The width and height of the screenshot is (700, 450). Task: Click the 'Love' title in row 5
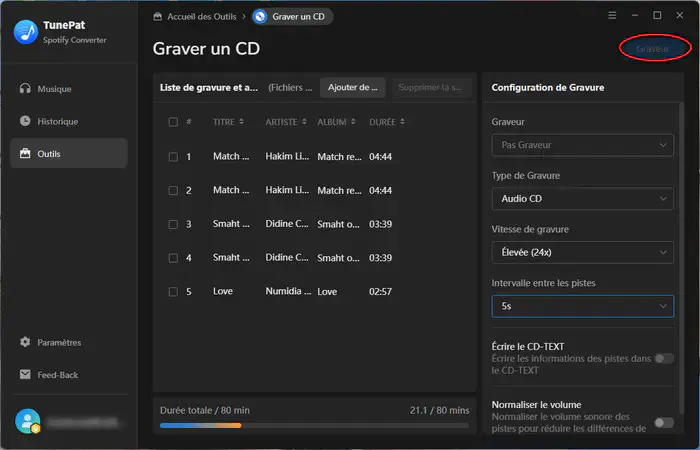[x=223, y=291]
